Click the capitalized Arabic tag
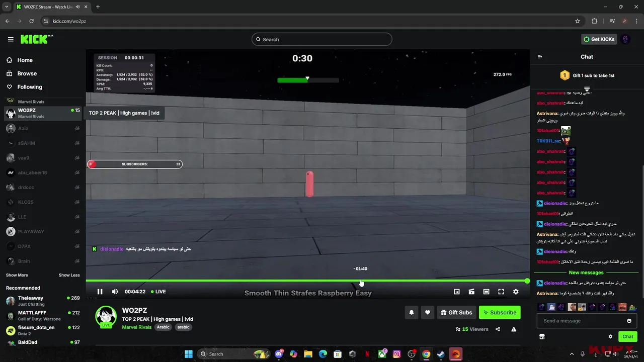644x362 pixels. tap(163, 327)
